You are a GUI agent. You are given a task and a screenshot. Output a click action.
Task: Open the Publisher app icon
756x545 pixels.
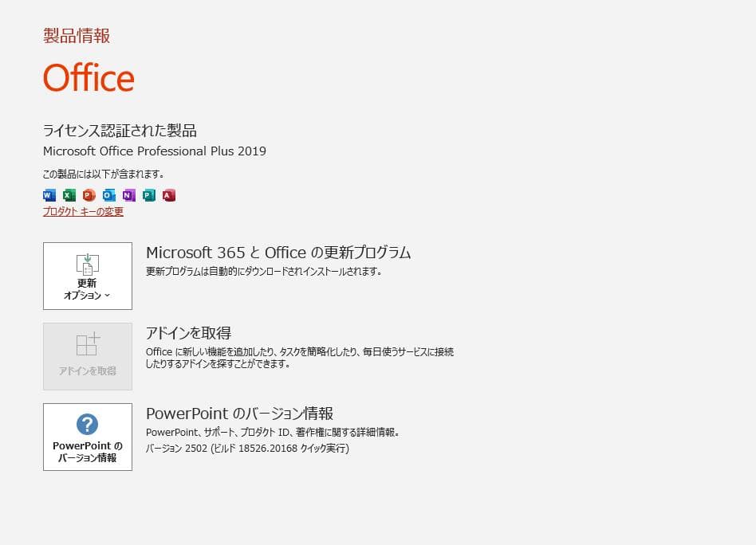pos(148,194)
